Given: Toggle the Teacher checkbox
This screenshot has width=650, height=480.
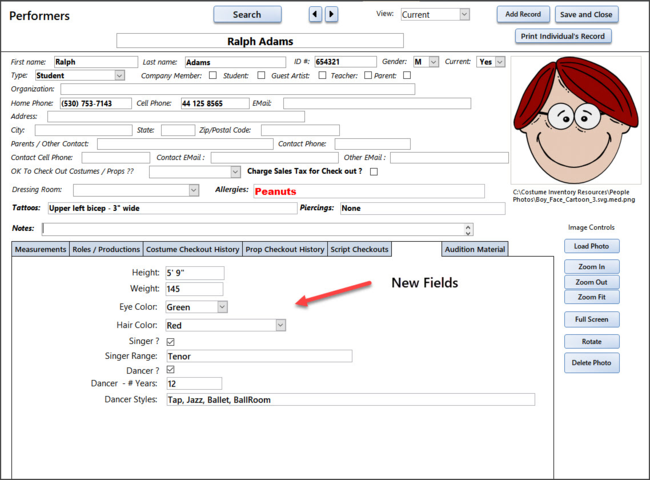Looking at the screenshot, I should coord(368,75).
